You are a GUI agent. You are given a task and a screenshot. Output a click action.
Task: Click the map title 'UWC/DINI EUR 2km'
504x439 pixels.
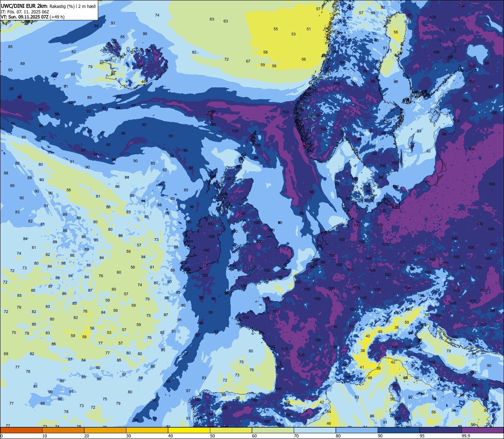point(24,6)
